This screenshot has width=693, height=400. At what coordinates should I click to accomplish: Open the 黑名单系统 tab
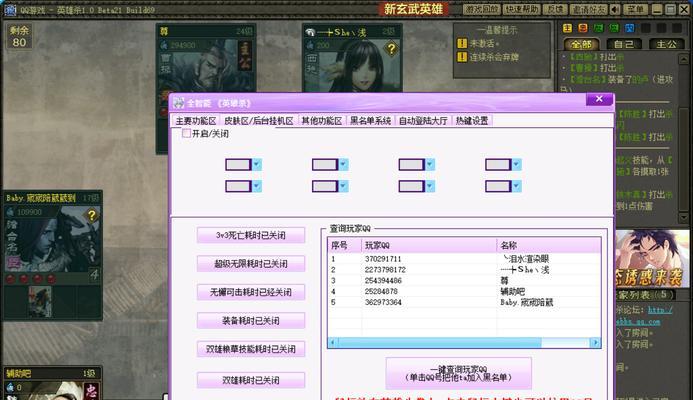[x=370, y=121]
